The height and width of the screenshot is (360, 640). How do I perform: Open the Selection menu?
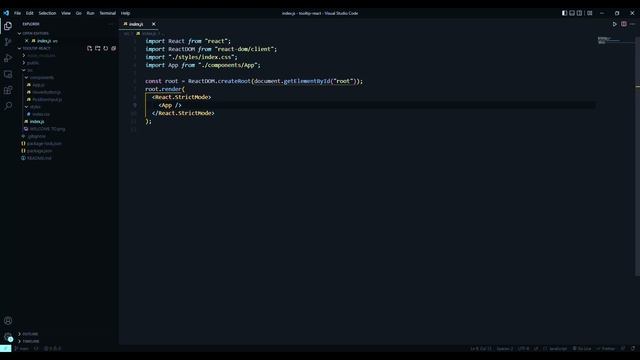(47, 13)
